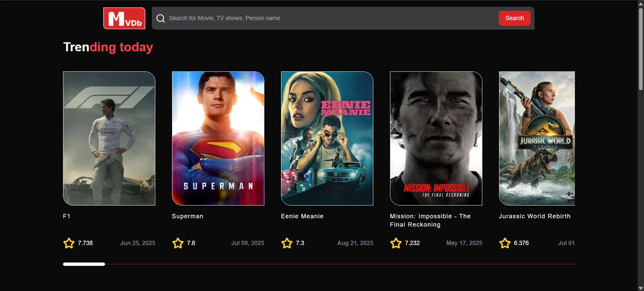Click the 7.232 rating value
This screenshot has width=644, height=291.
[x=412, y=243]
